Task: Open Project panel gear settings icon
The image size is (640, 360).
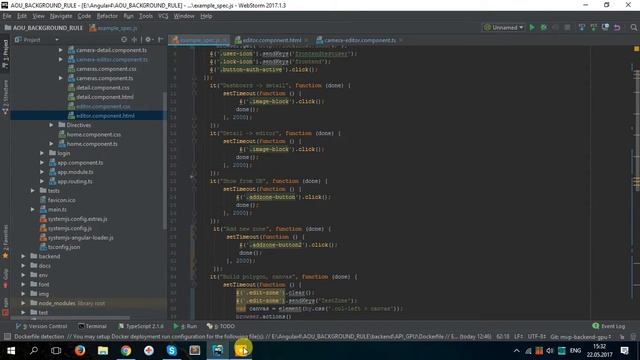Action: pyautogui.click(x=148, y=40)
